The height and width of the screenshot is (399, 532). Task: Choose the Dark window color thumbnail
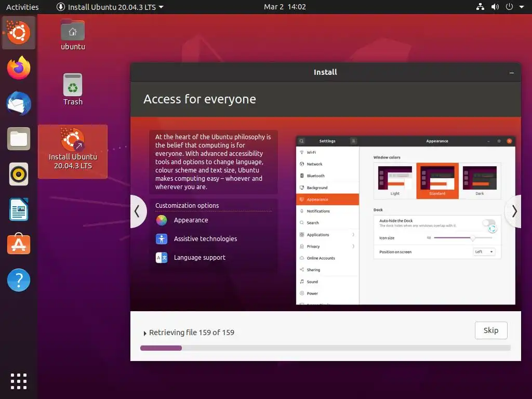(480, 181)
